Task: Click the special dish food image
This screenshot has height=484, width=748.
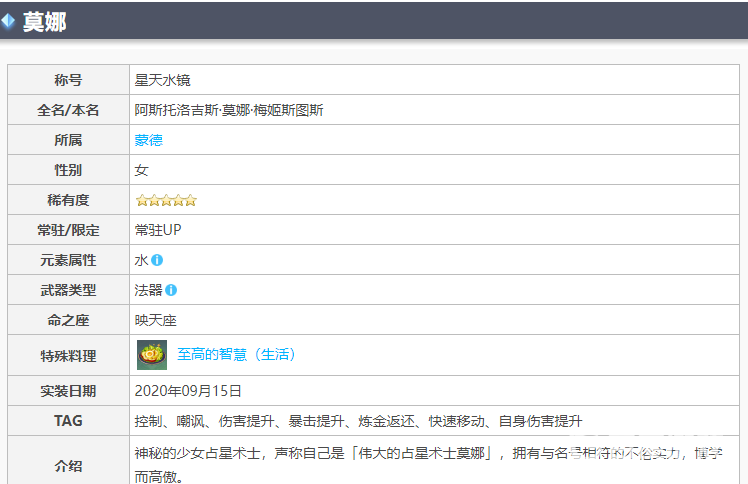Action: pyautogui.click(x=152, y=355)
